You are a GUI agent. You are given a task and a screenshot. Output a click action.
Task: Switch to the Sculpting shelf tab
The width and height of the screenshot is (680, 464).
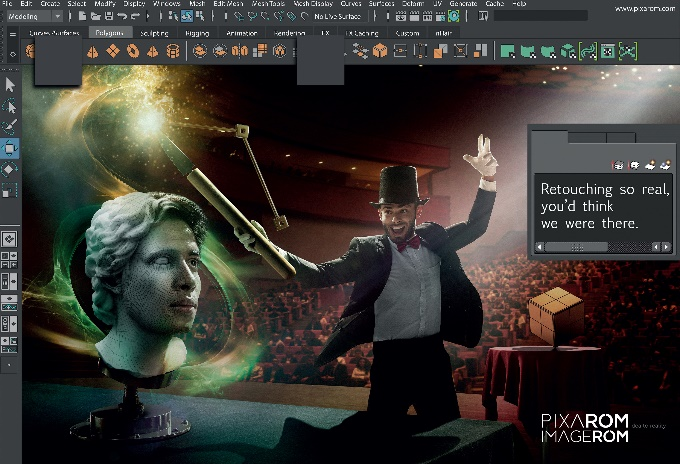(154, 33)
